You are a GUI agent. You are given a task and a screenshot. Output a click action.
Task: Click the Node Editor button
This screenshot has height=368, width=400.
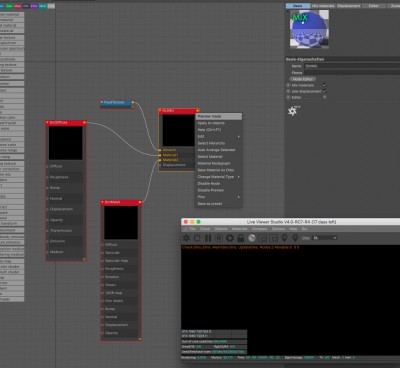tap(302, 79)
